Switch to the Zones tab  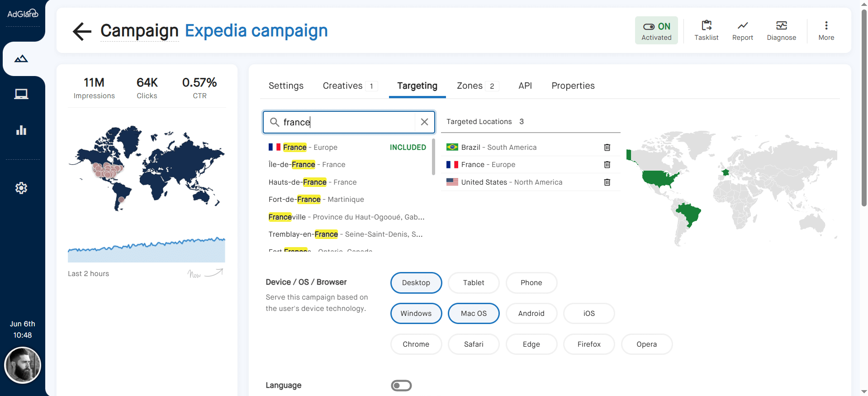pos(470,86)
